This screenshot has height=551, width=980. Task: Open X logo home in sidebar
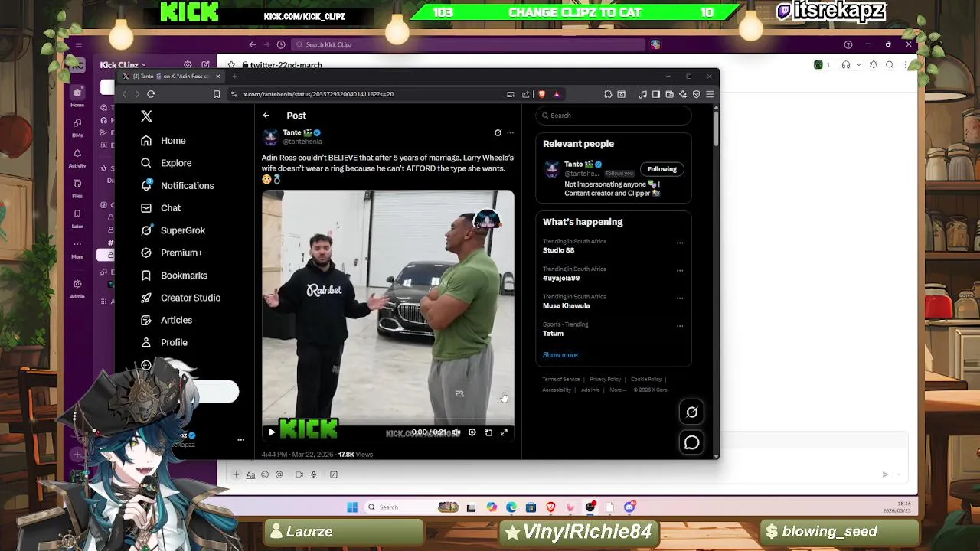click(x=146, y=116)
